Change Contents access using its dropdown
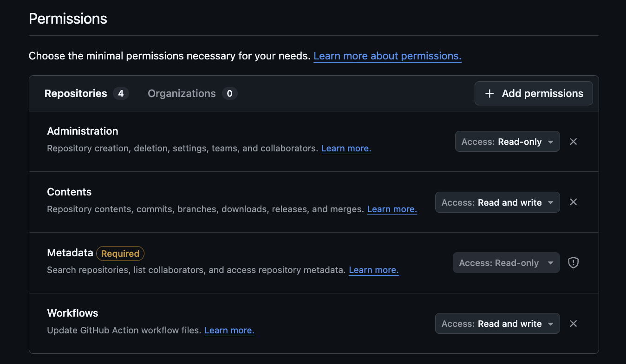Viewport: 626px width, 364px height. pos(497,202)
